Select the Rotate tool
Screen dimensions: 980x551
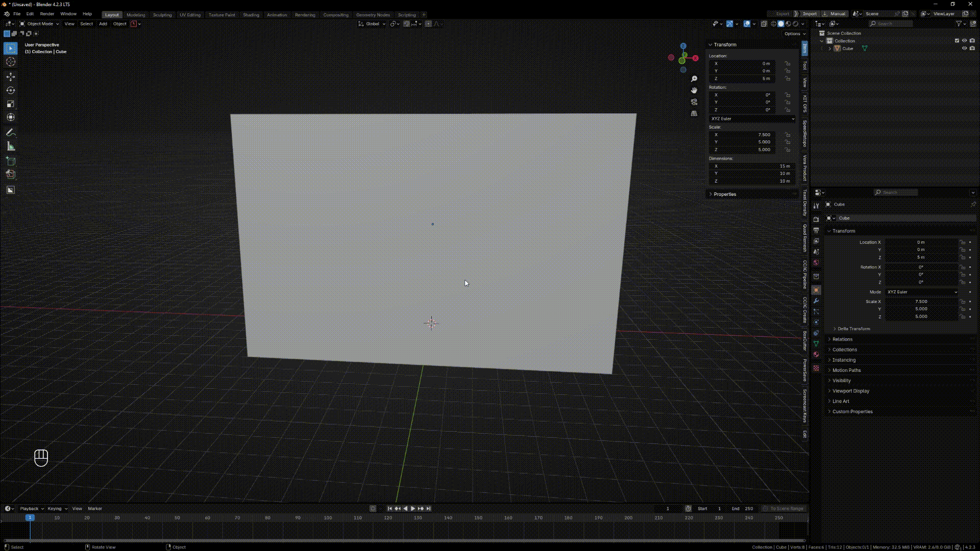tap(10, 90)
